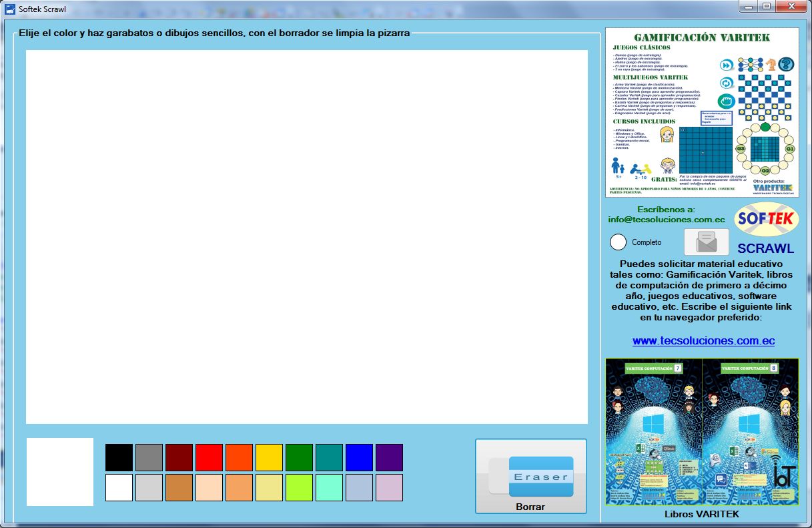Pick the peach cream color swatch

pyautogui.click(x=210, y=487)
